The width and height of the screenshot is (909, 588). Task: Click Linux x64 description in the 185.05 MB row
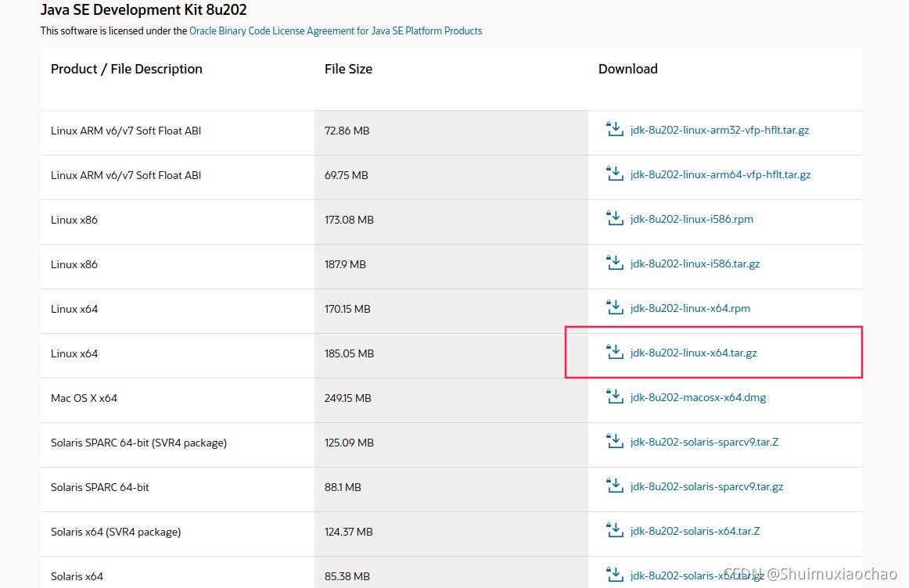pos(178,356)
